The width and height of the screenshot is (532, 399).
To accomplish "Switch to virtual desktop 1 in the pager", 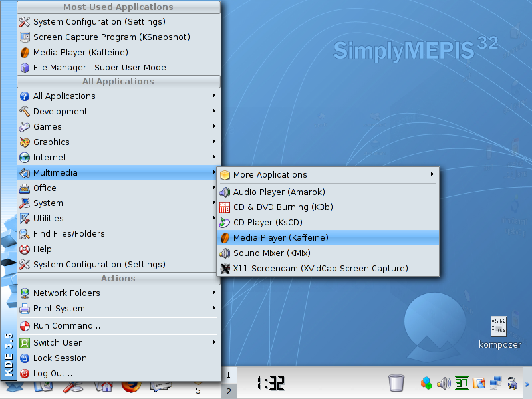I will [228, 375].
